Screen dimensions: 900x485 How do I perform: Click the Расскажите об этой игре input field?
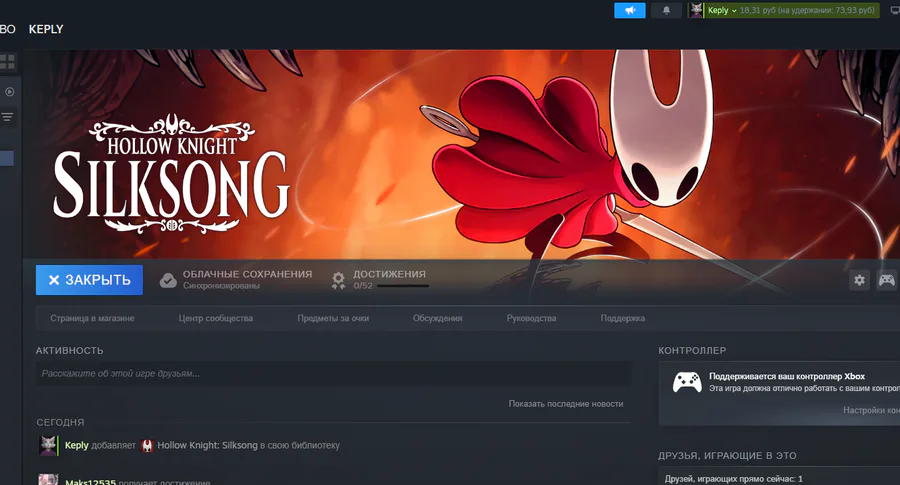click(x=333, y=374)
